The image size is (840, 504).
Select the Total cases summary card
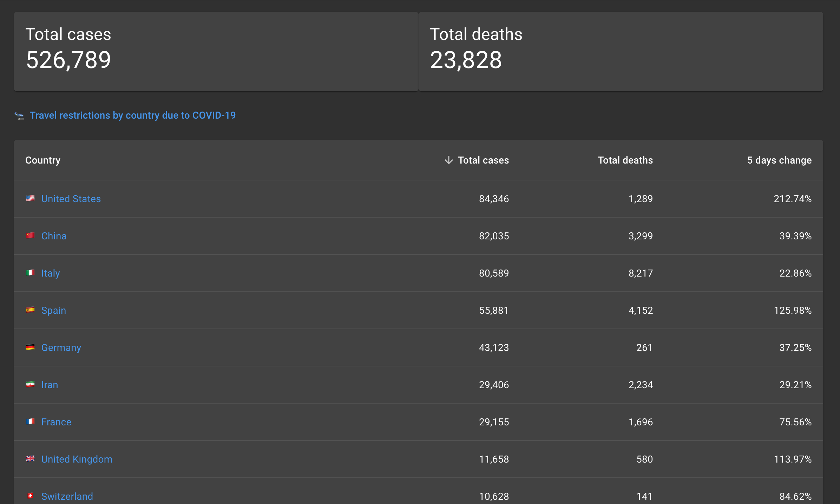216,51
